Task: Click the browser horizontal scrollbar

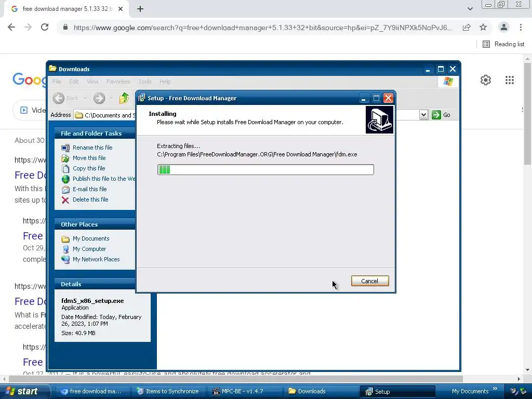Action: [236, 379]
